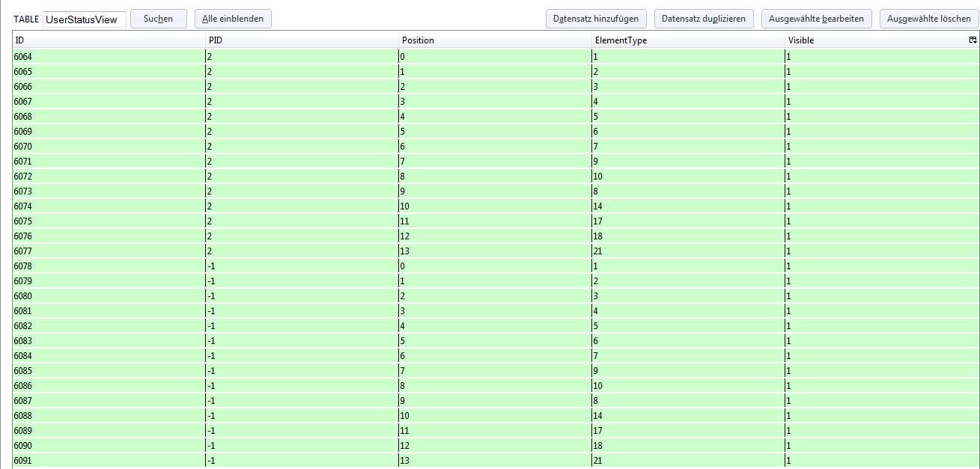The width and height of the screenshot is (980, 469).
Task: Click Datensatz hinzufügen button
Action: click(596, 19)
